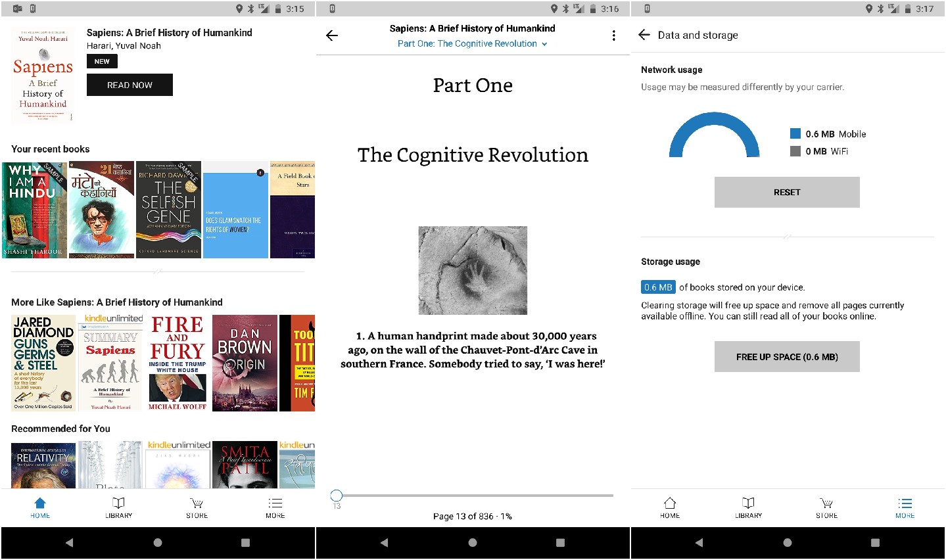The image size is (946, 560).
Task: Open Fire and Fury book cover
Action: 177,363
